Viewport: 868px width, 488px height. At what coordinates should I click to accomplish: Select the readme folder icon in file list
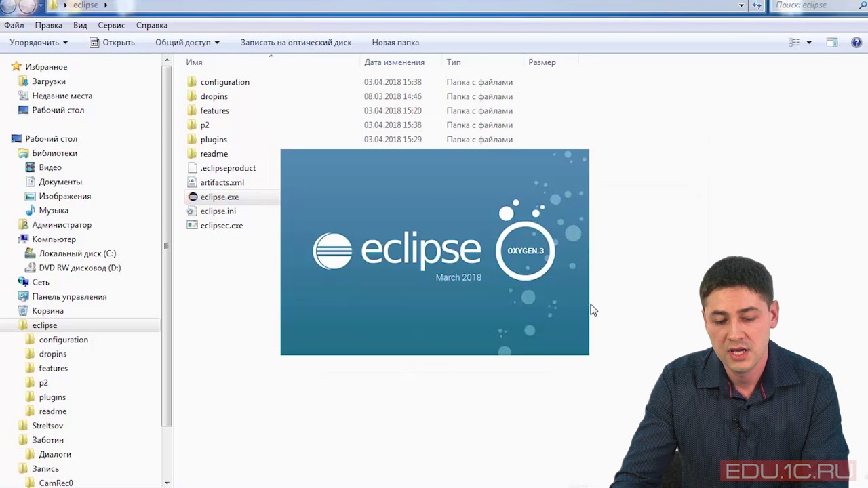[193, 154]
